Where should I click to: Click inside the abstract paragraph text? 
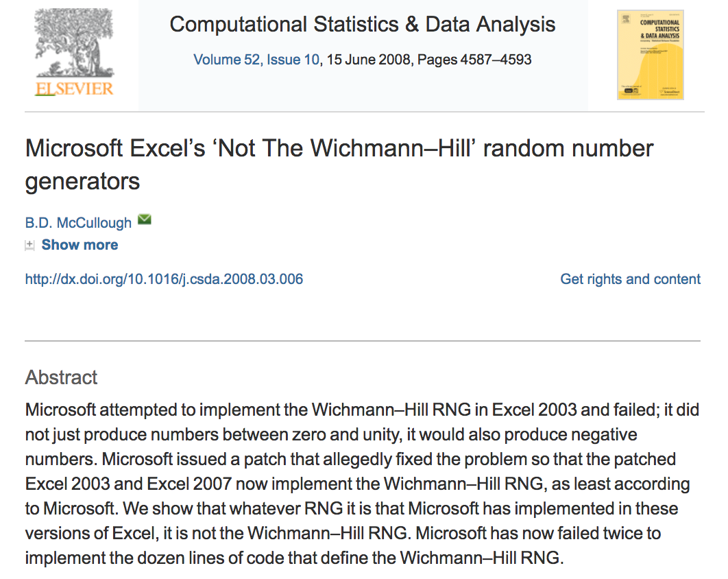click(356, 484)
